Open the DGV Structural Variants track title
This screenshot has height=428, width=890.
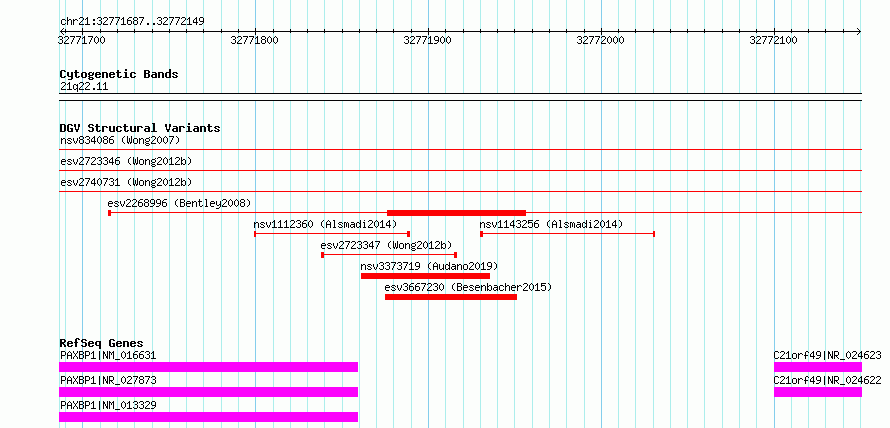140,128
